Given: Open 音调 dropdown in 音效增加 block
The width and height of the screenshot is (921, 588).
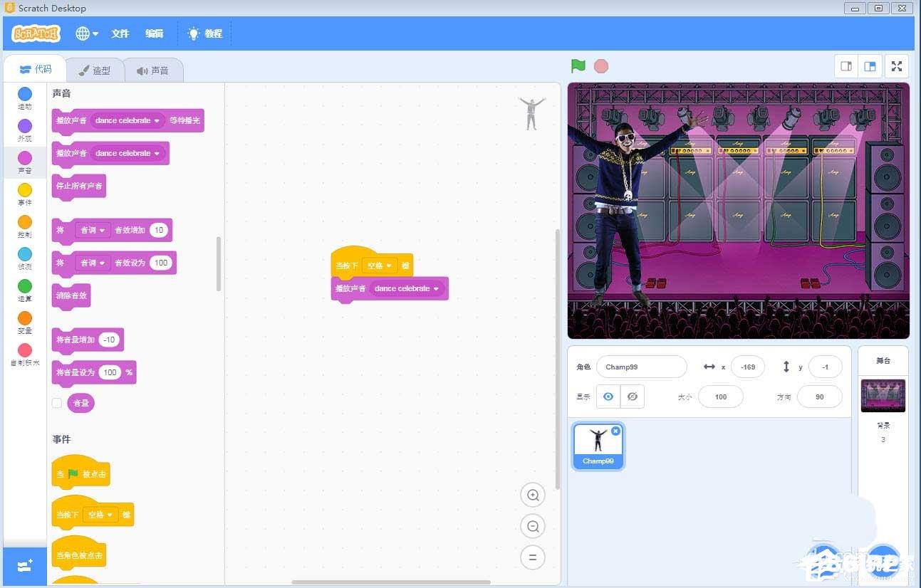Looking at the screenshot, I should [x=93, y=230].
